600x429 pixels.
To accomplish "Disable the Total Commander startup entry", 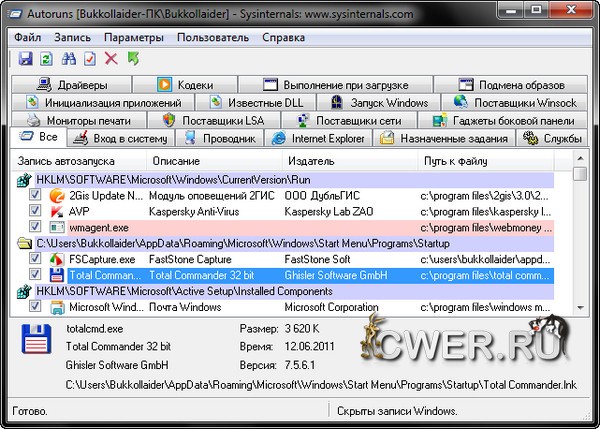I will [35, 275].
